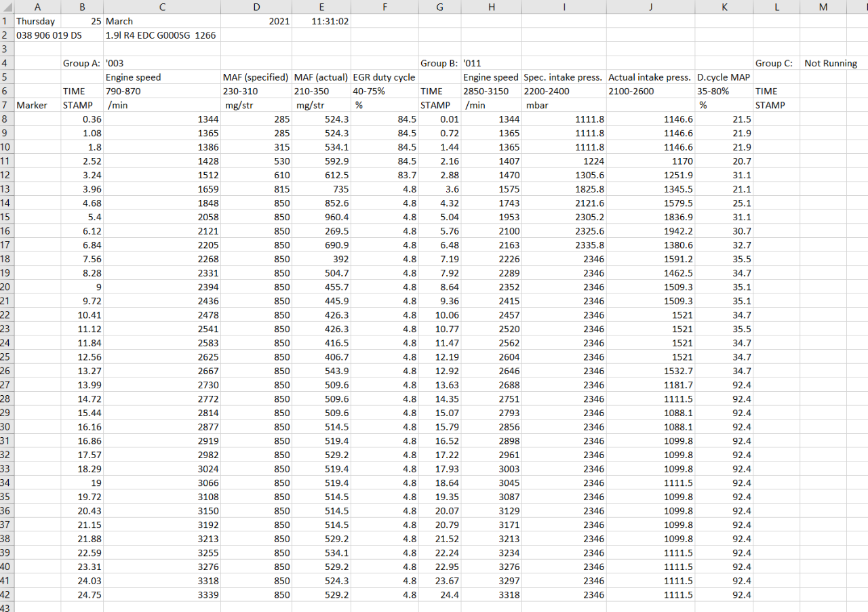Select the "MAF (specified)" heading cell
Screen dimensions: 868x612
click(256, 77)
